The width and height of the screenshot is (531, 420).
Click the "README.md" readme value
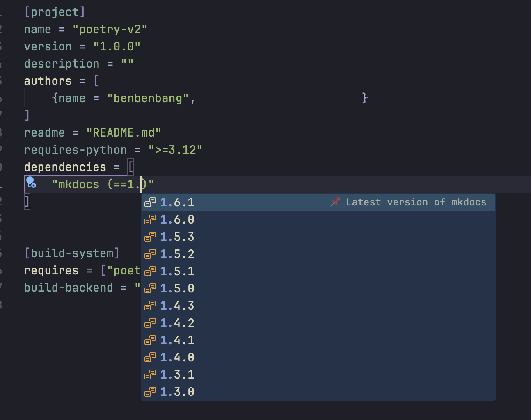pos(124,133)
